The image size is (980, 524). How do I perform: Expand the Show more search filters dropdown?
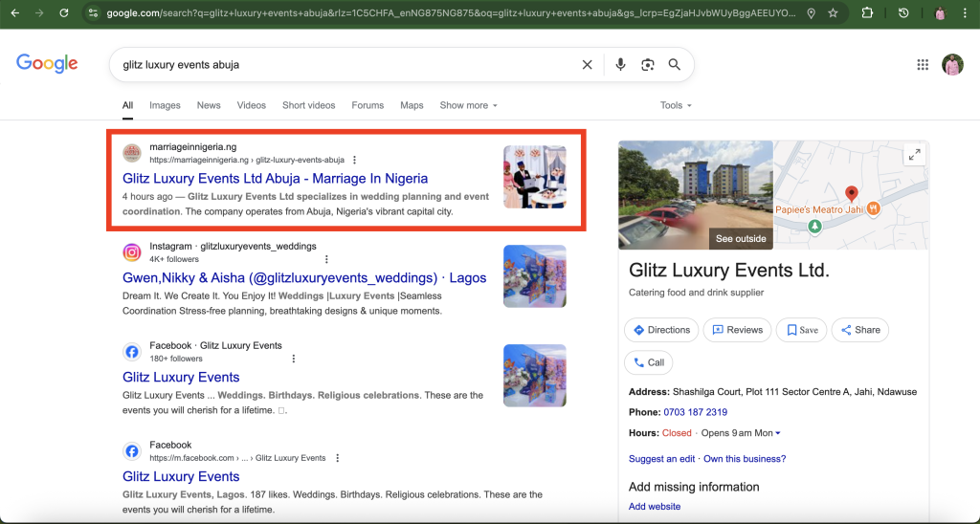tap(468, 105)
